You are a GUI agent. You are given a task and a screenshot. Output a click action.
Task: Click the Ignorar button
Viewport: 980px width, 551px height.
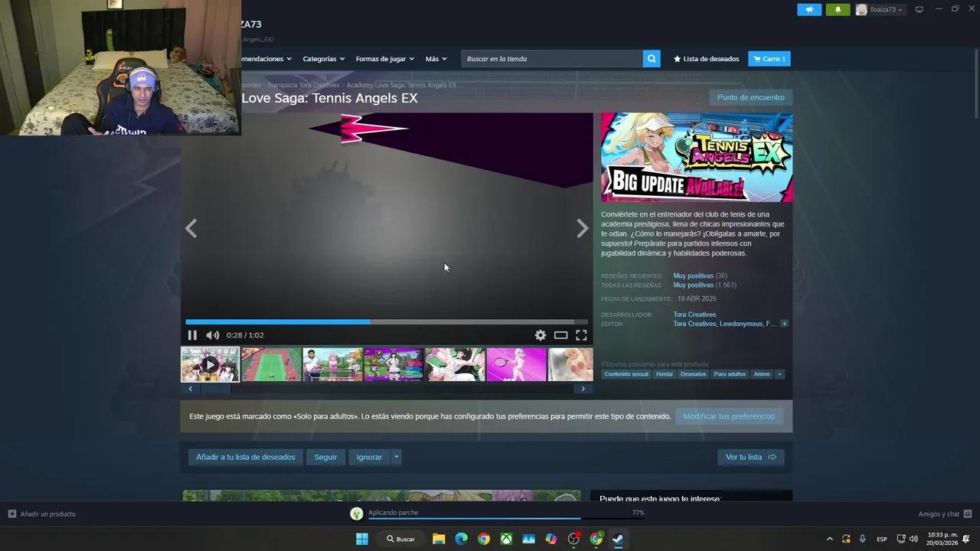(x=369, y=457)
